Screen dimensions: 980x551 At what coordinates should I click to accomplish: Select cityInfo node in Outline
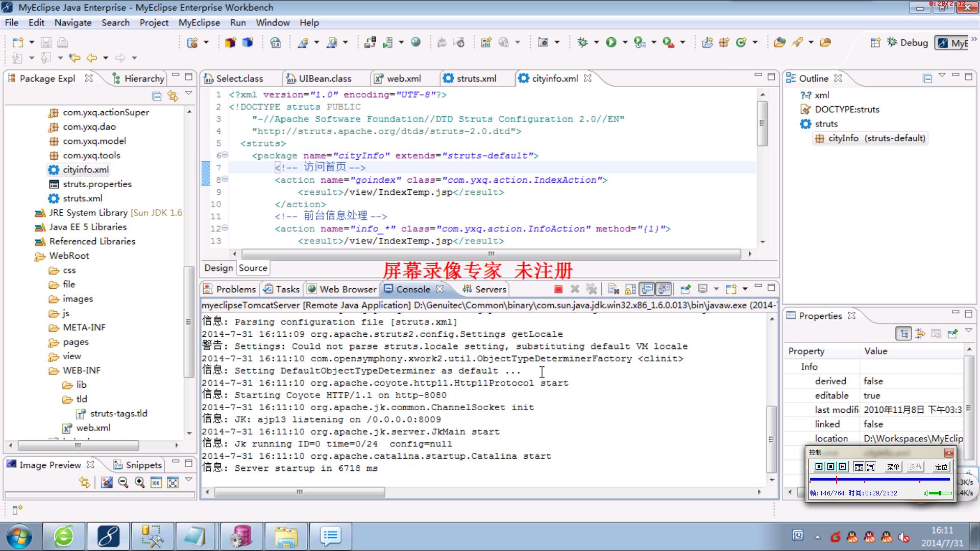[x=870, y=138]
